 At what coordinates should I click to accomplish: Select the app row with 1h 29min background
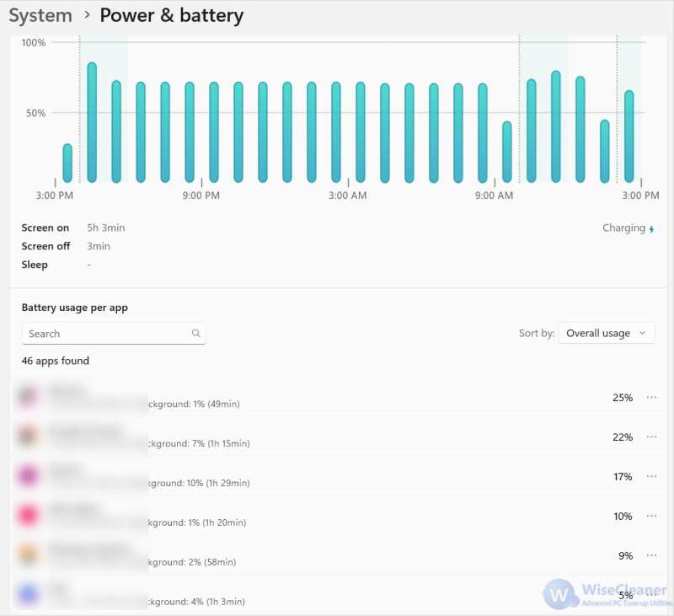point(339,476)
